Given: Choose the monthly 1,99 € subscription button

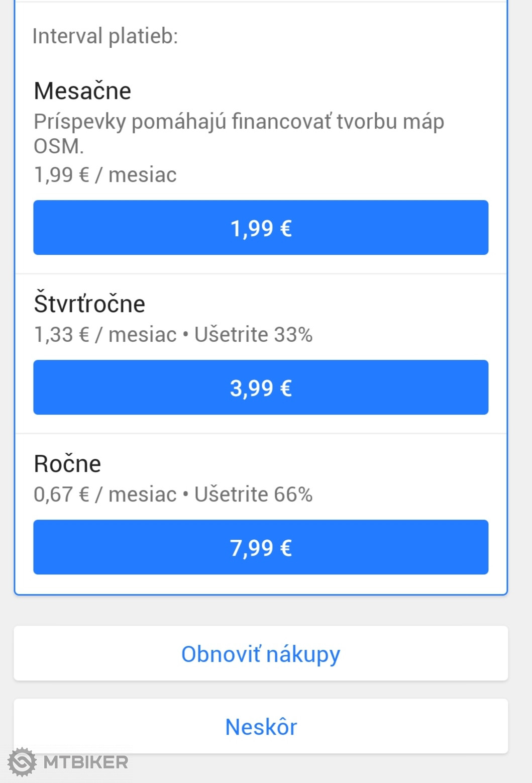Looking at the screenshot, I should (x=261, y=228).
